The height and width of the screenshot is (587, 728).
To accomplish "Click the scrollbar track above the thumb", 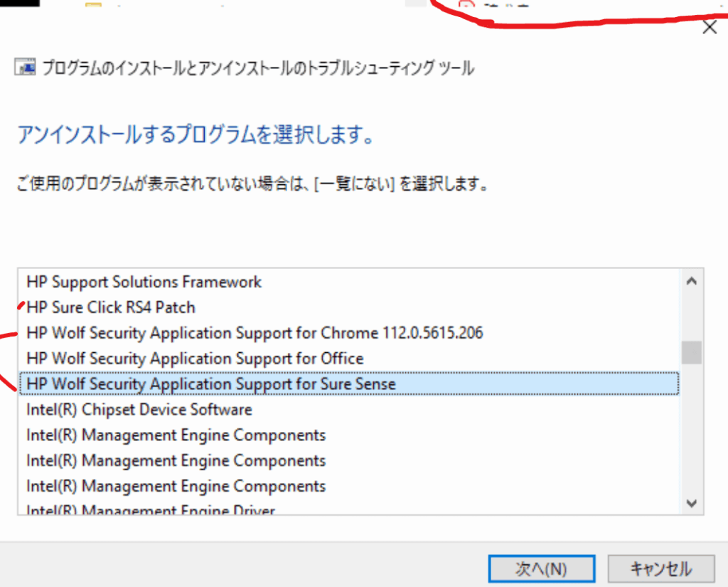I will [691, 313].
